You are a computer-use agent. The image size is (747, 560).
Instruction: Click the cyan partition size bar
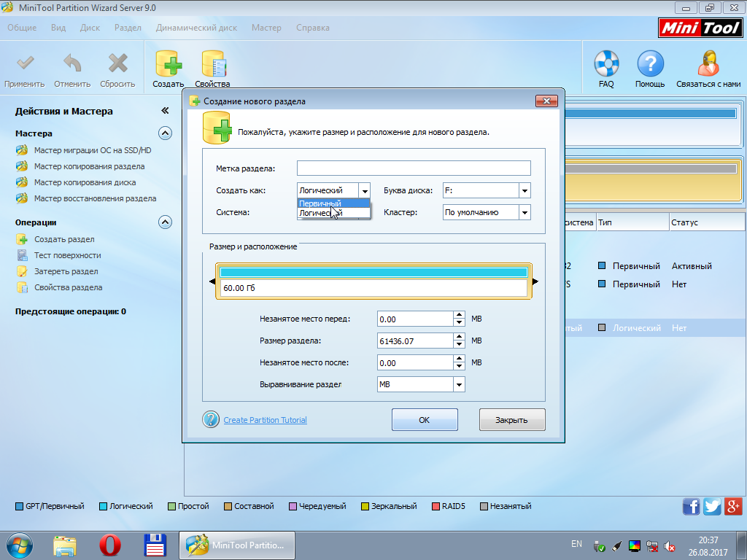click(373, 273)
